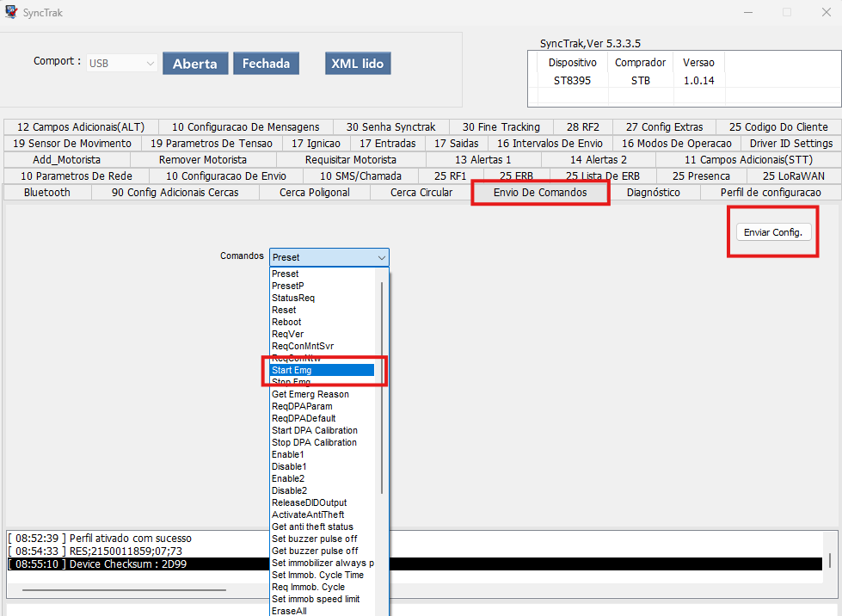Pick Enable1 from the command list
The width and height of the screenshot is (842, 616).
click(323, 455)
